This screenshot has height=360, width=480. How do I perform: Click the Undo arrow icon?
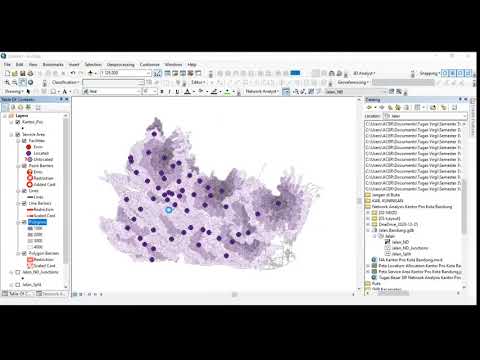[x=73, y=73]
